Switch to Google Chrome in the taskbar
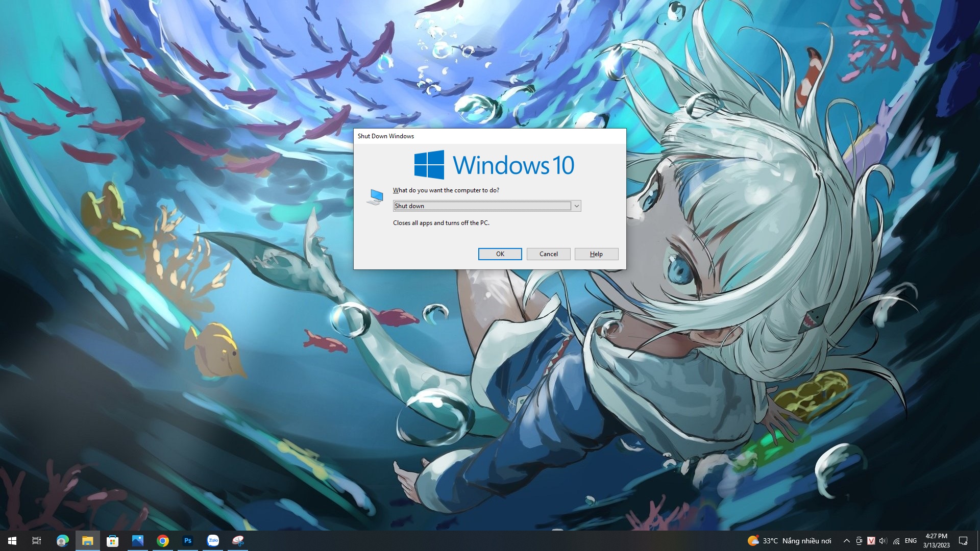 [x=163, y=541]
